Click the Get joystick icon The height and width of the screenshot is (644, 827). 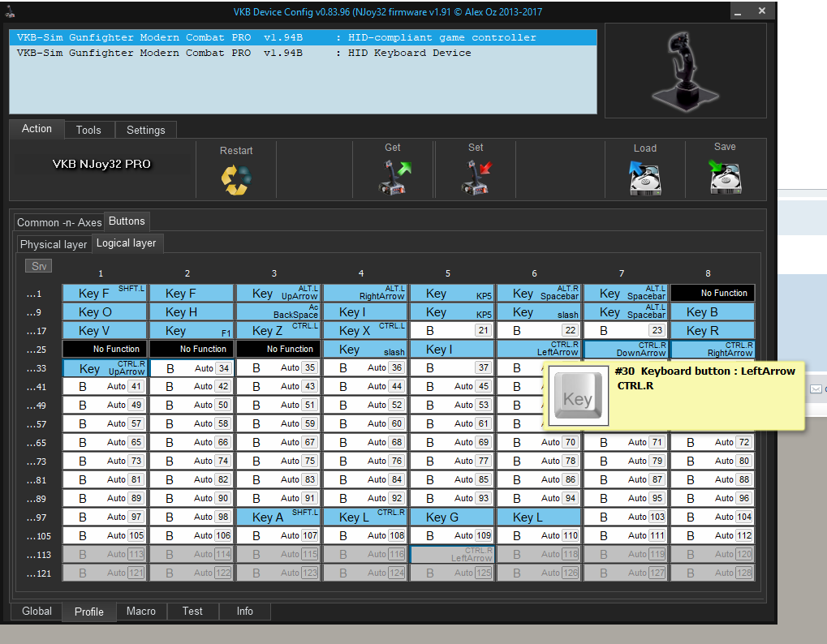[394, 178]
